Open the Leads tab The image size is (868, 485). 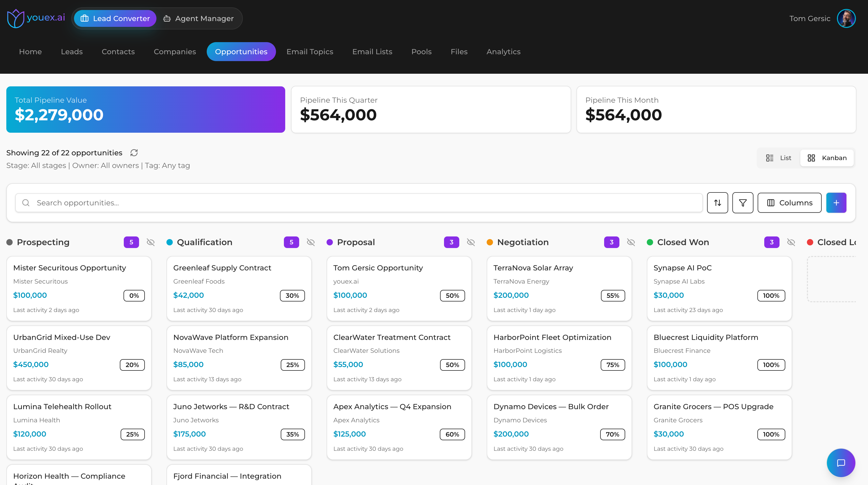72,52
